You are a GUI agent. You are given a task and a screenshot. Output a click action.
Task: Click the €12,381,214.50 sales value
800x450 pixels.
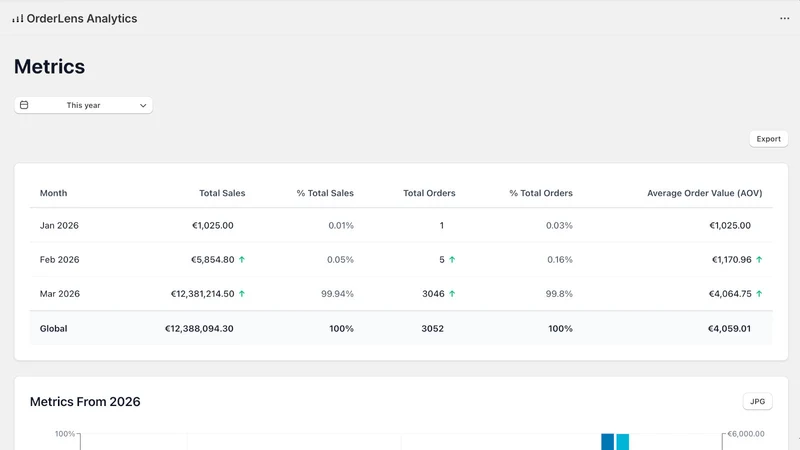[203, 294]
